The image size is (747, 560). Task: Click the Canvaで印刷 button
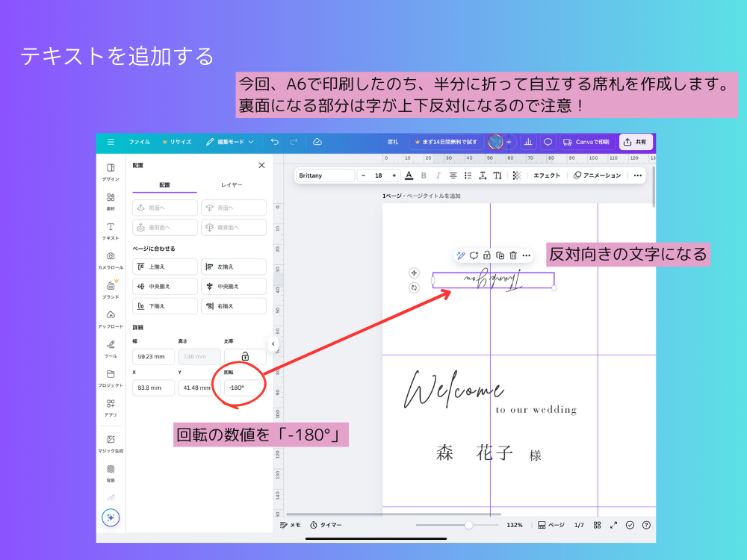click(x=587, y=142)
